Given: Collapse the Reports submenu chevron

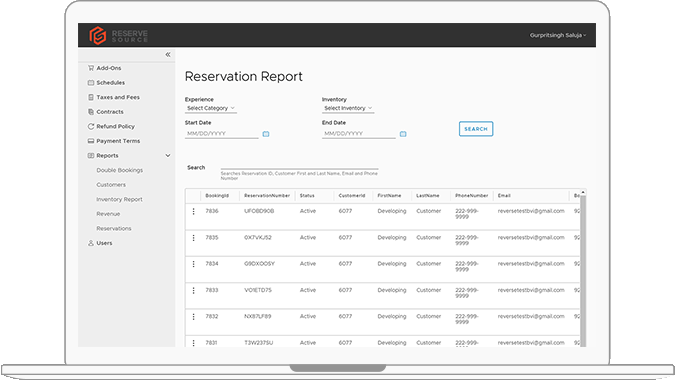Looking at the screenshot, I should tap(168, 156).
